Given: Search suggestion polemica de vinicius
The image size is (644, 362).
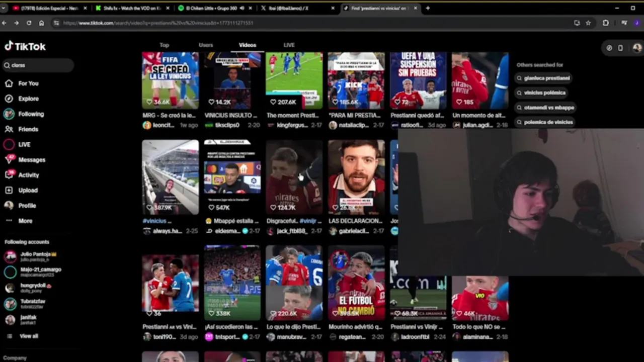Looking at the screenshot, I should click(544, 122).
